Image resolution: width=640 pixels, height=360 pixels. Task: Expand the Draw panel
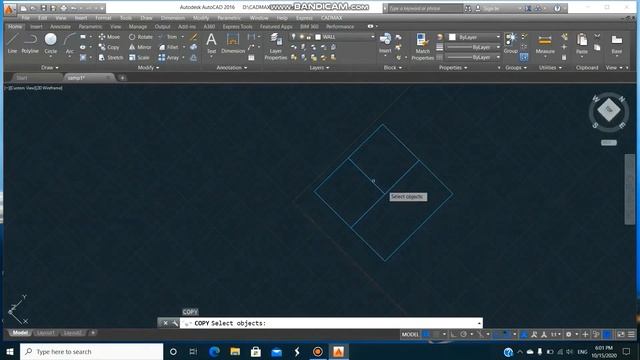pos(49,67)
